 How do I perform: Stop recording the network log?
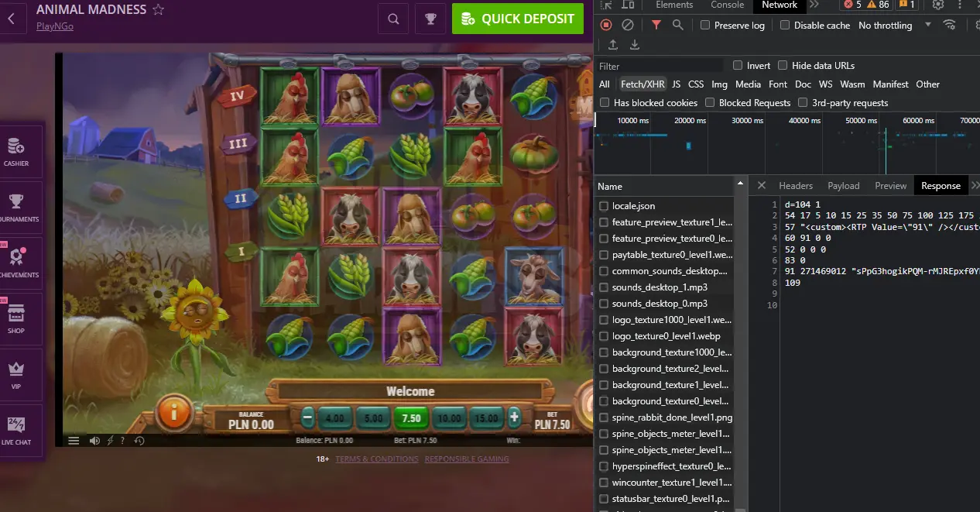[x=606, y=25]
